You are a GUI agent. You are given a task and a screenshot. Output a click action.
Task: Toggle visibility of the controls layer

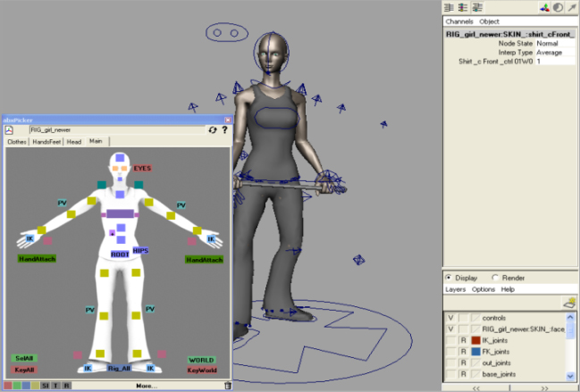[450, 318]
